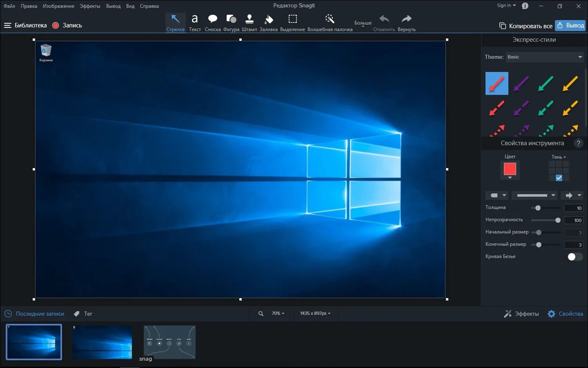
Task: Choose the dashed purple arrow style
Action: 521,108
